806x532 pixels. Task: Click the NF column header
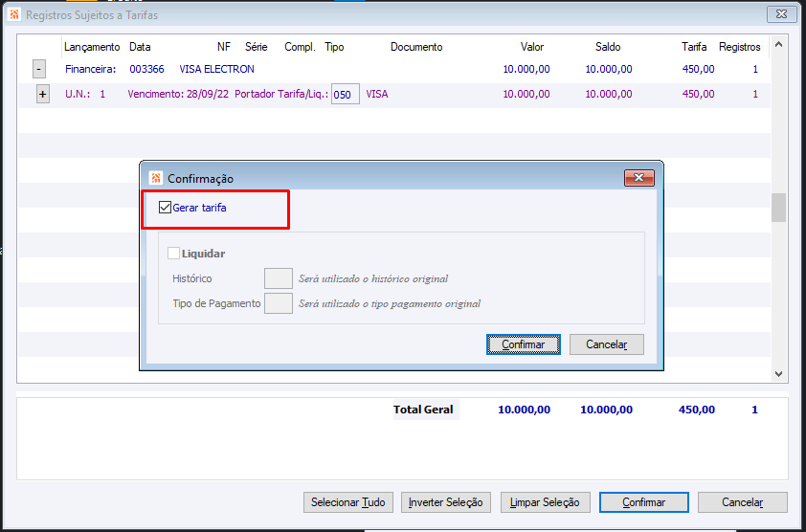pos(224,47)
